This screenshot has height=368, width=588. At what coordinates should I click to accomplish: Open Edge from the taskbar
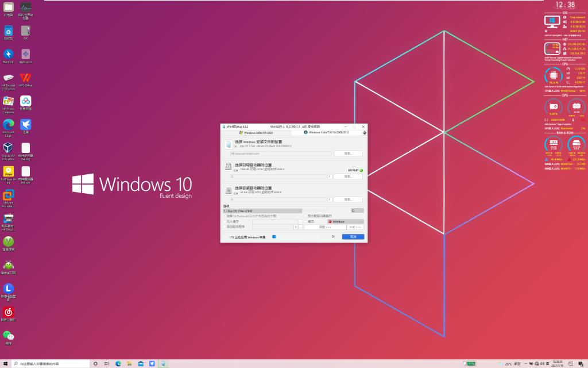click(118, 363)
